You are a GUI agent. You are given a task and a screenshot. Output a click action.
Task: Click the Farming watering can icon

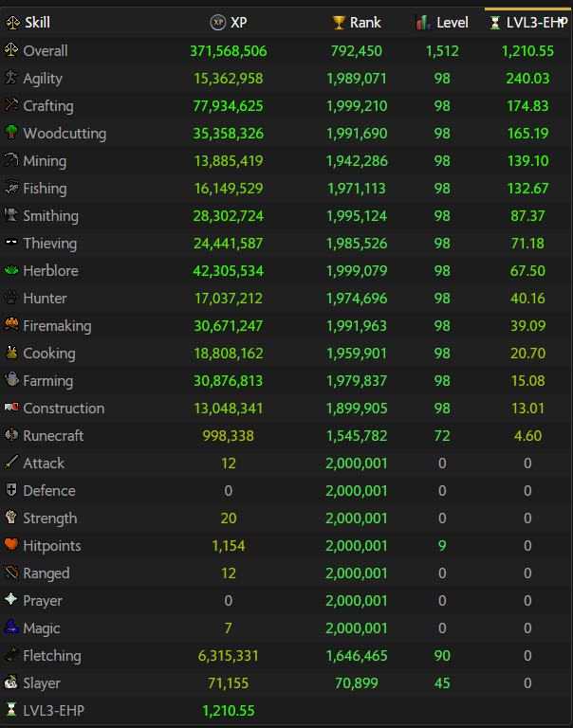(11, 379)
